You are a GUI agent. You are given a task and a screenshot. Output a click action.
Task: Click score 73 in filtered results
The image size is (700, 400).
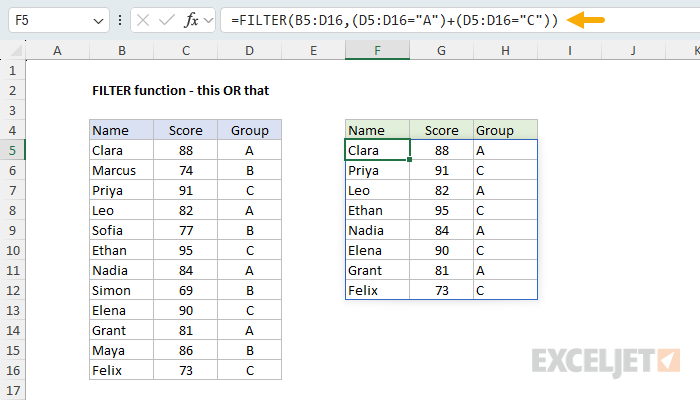pos(442,291)
